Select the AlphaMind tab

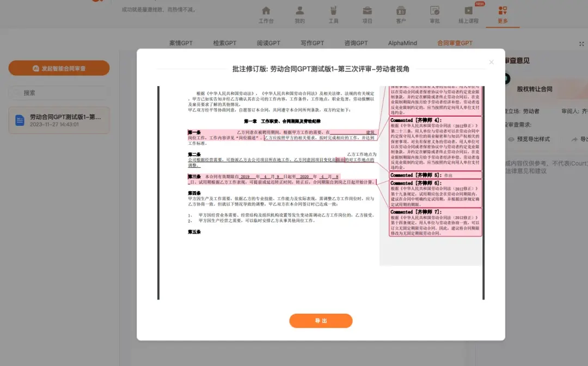(402, 42)
